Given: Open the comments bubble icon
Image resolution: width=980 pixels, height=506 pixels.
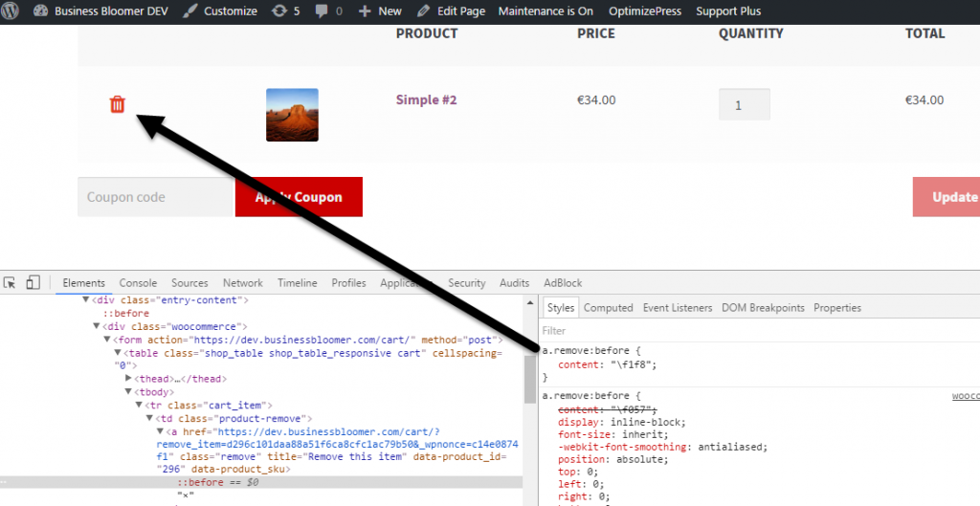Looking at the screenshot, I should [x=329, y=11].
